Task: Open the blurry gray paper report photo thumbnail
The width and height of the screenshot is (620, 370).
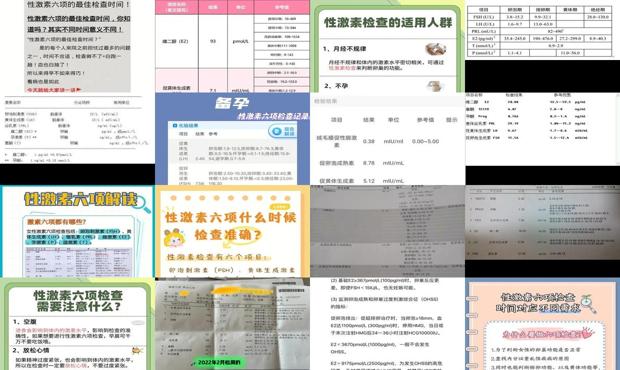Action: (x=388, y=231)
